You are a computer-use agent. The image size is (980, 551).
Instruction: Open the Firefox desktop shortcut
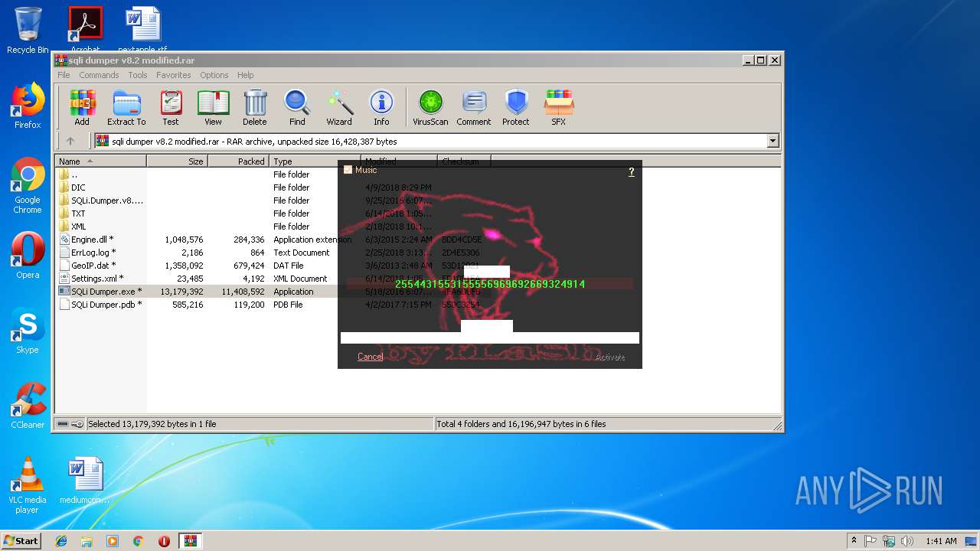pyautogui.click(x=28, y=106)
